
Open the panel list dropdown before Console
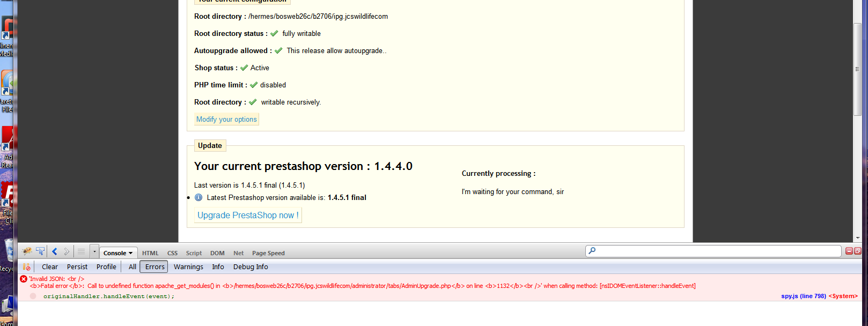pos(94,251)
